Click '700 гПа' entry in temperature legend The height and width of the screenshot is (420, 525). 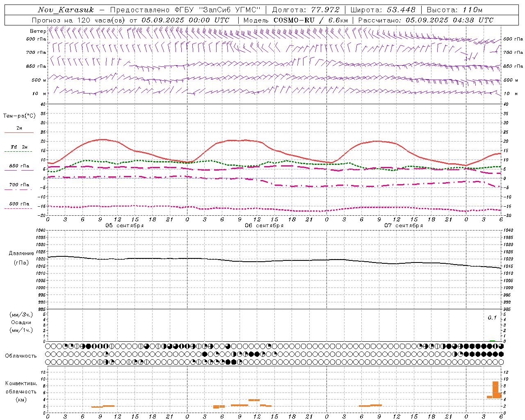pyautogui.click(x=19, y=185)
